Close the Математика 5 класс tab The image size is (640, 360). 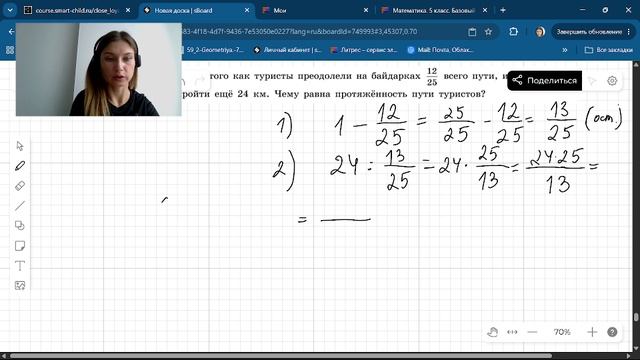pos(485,11)
